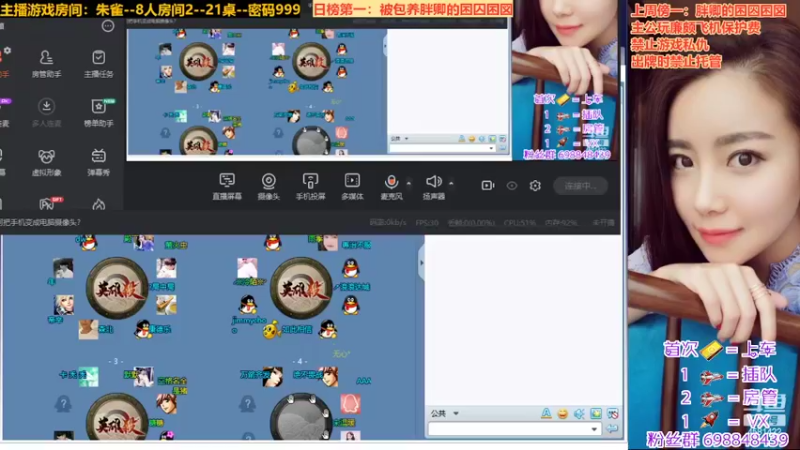Image resolution: width=800 pixels, height=450 pixels.
Task: Open the 主播任务 streamer tasks panel
Action: (98, 64)
